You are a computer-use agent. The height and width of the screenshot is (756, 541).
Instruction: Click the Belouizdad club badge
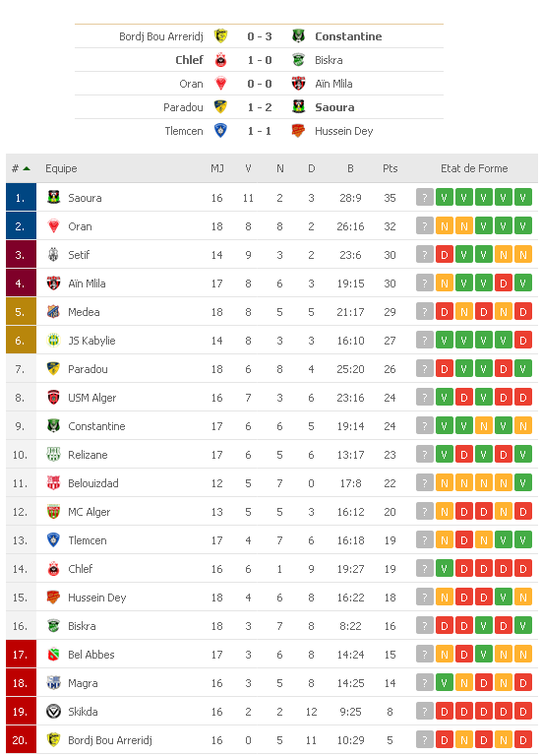(x=53, y=482)
